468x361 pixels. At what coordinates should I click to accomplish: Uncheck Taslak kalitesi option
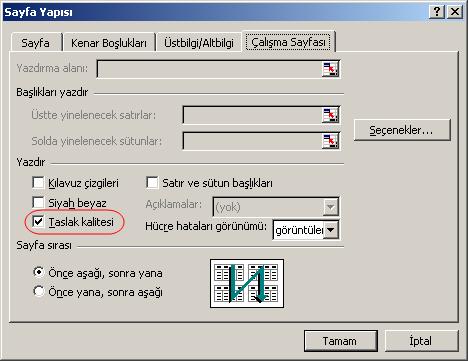38,222
